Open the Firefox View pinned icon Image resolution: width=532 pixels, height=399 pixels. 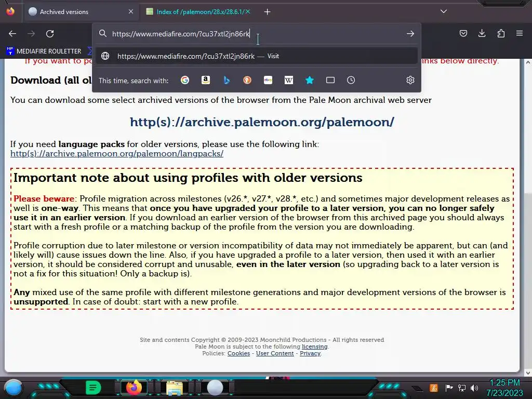click(x=10, y=11)
